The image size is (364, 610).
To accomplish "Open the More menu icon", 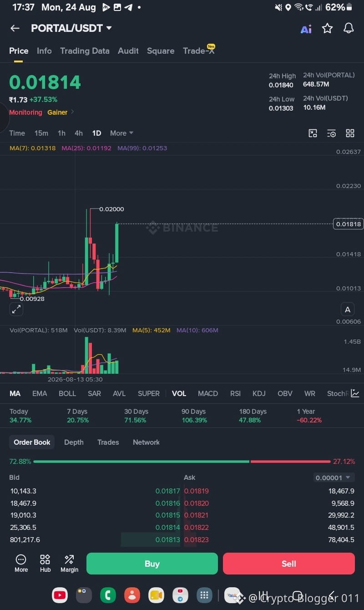I will [x=21, y=563].
